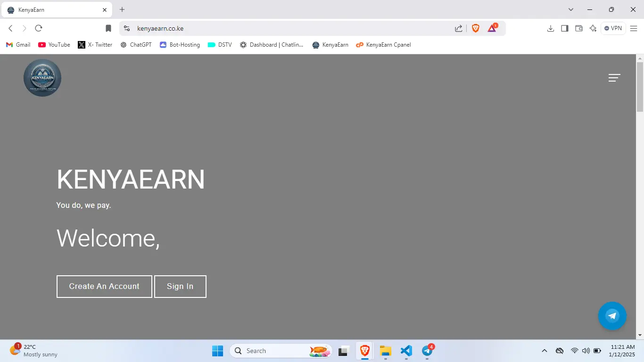
Task: Toggle the browser sidebar panel icon
Action: [x=565, y=28]
